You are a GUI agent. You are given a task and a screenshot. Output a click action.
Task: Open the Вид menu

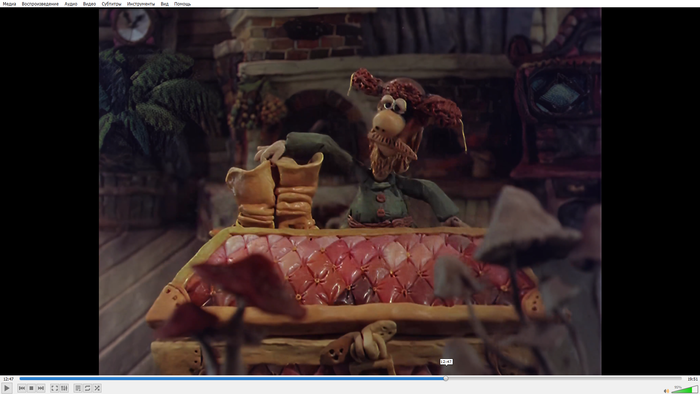tap(164, 4)
